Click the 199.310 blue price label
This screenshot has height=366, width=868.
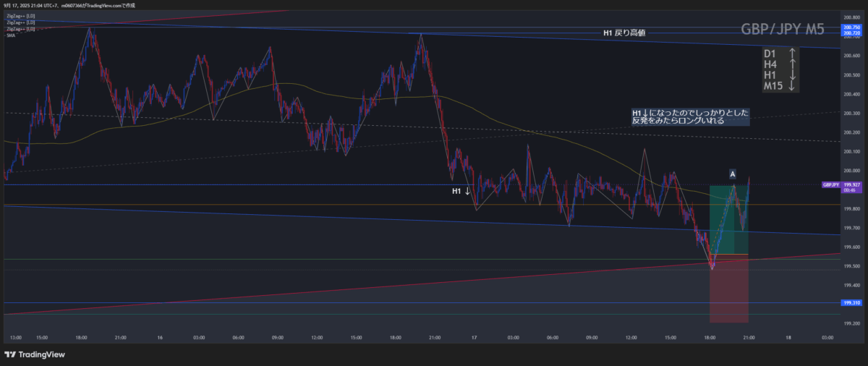[x=851, y=303]
